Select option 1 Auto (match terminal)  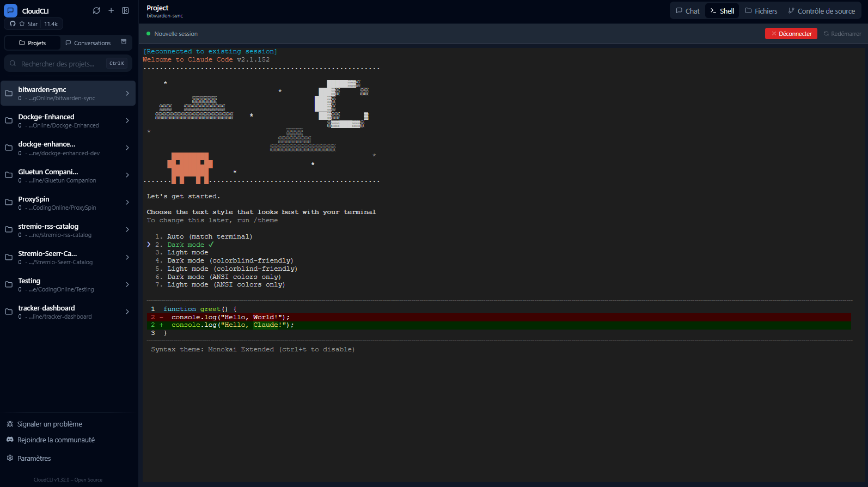point(204,236)
